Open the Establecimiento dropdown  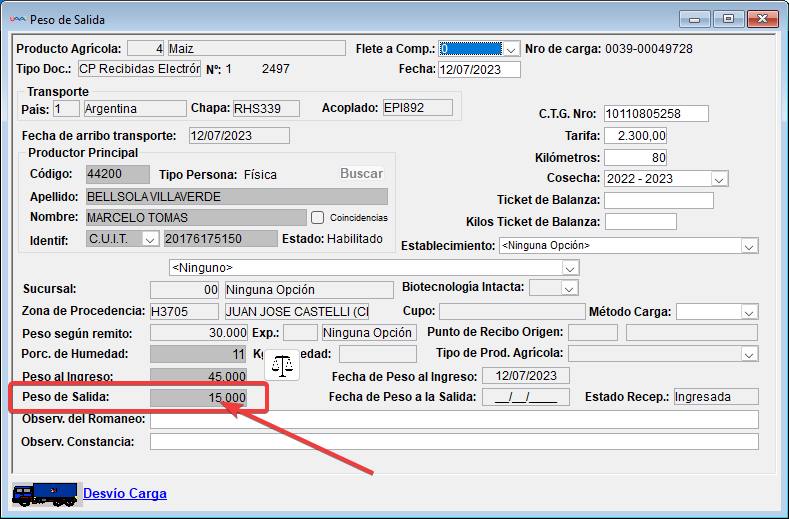(749, 245)
